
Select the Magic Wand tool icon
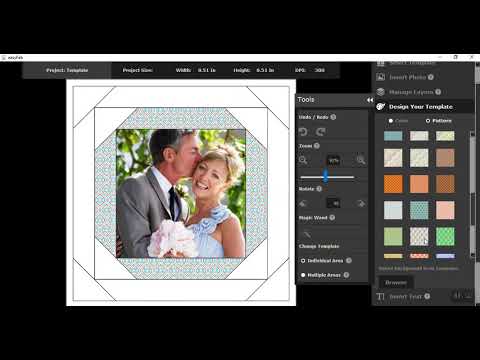tap(307, 234)
